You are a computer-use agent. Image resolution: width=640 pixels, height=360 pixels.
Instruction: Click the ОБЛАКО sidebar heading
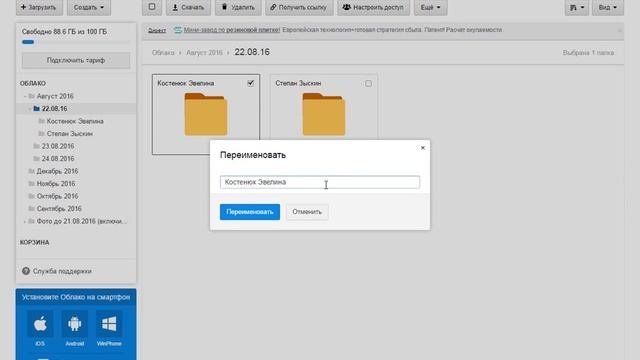point(33,83)
